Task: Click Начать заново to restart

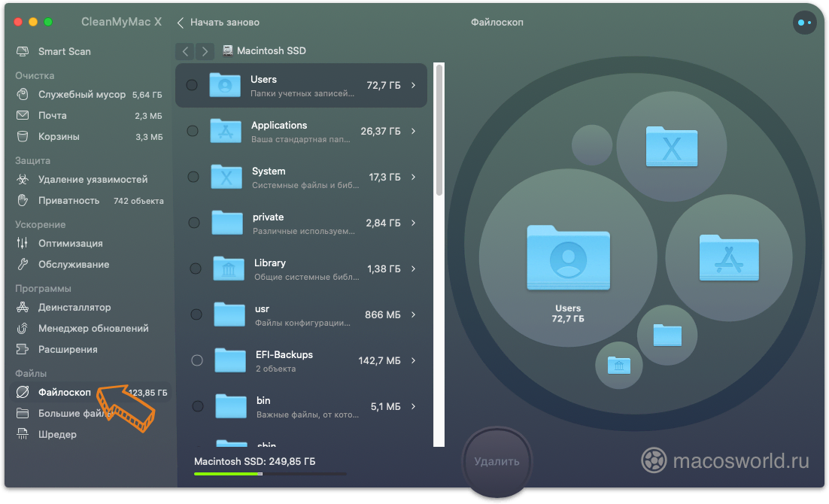Action: point(218,23)
